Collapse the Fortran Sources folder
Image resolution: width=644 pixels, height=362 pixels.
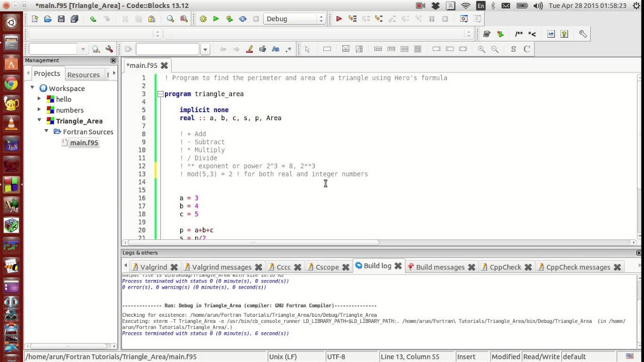[x=46, y=131]
